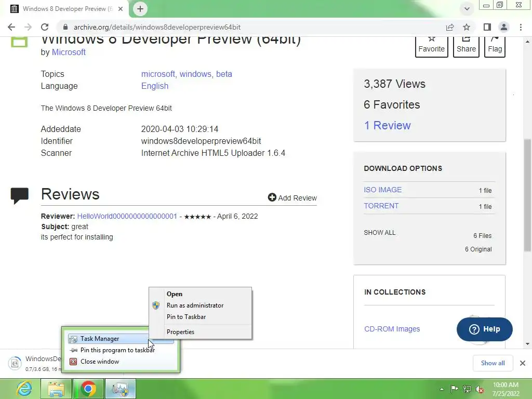
Task: Reload the archive.org page
Action: 45,27
